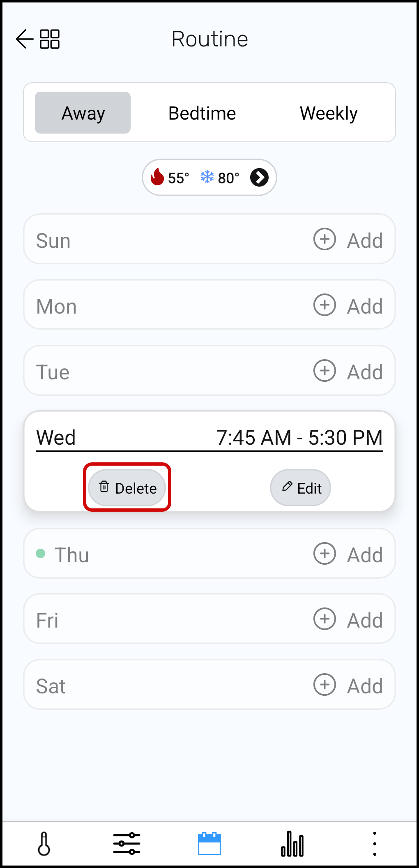Switch to the Weekly tab

(329, 113)
